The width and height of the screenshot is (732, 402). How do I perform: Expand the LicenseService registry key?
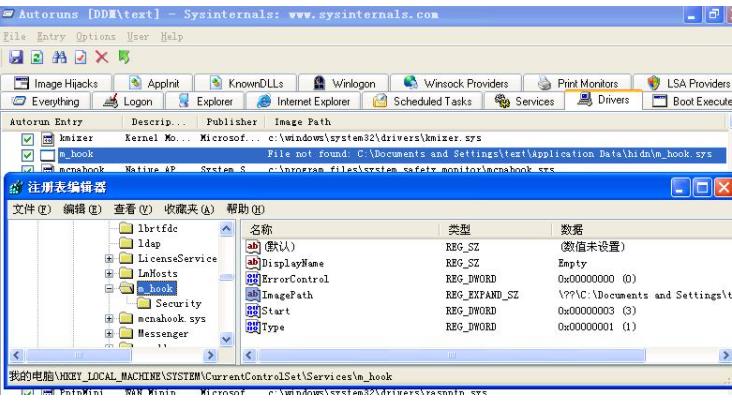point(109,258)
